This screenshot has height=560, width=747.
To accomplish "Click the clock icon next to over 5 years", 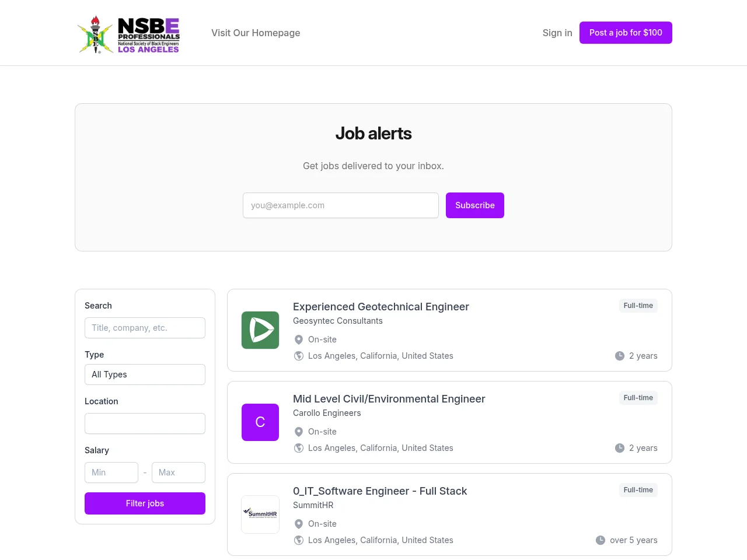I will 601,540.
